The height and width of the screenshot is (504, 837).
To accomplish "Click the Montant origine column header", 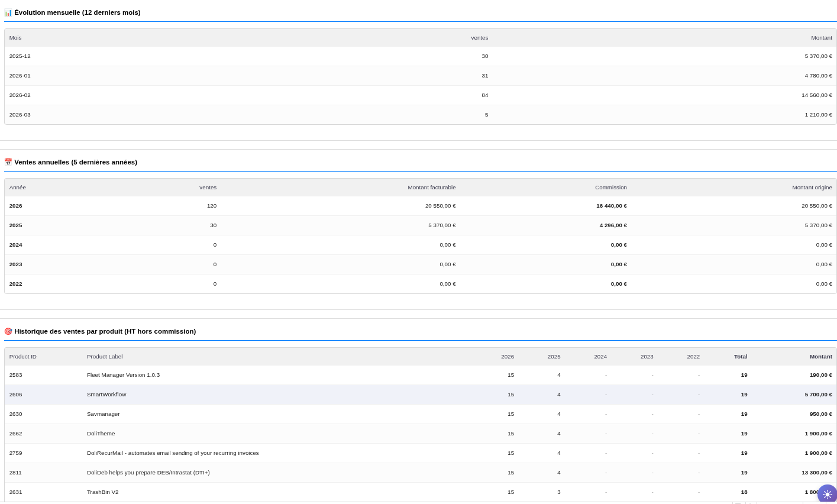I will click(812, 188).
